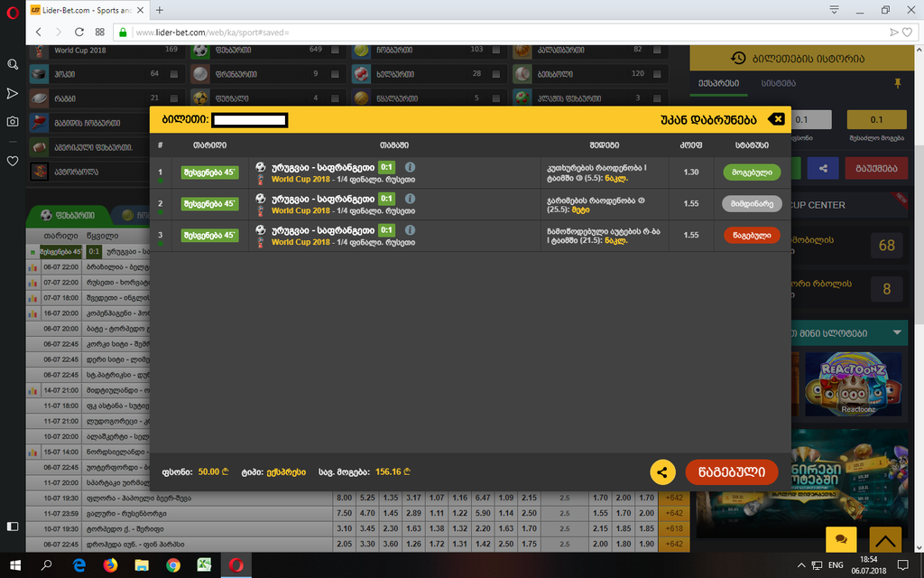Select the Lider-Bet.com browser tab
The image size is (924, 578).
(88, 10)
